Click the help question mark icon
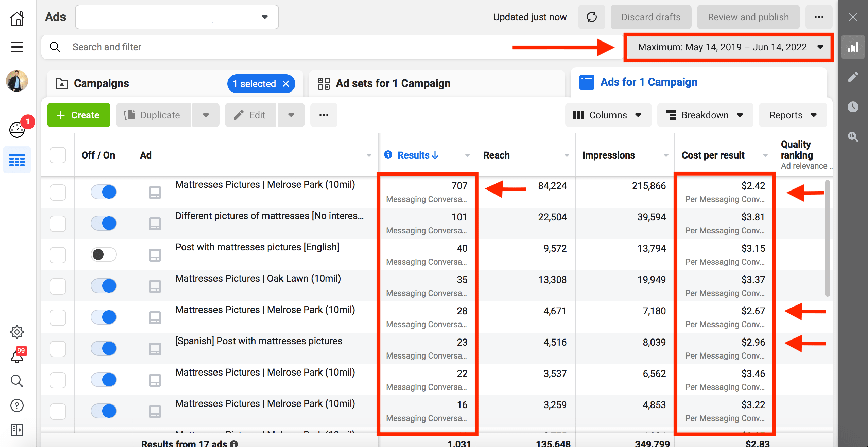The height and width of the screenshot is (447, 868). pyautogui.click(x=17, y=405)
